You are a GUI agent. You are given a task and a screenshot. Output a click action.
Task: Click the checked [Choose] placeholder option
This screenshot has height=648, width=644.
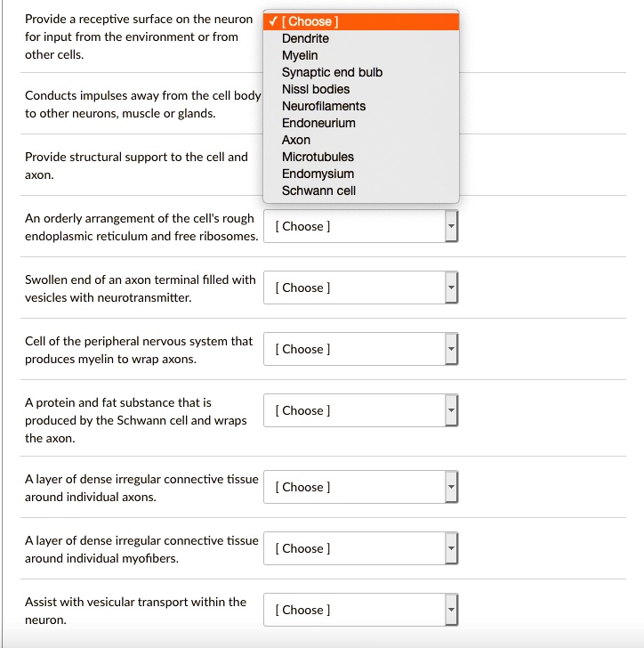click(x=310, y=21)
